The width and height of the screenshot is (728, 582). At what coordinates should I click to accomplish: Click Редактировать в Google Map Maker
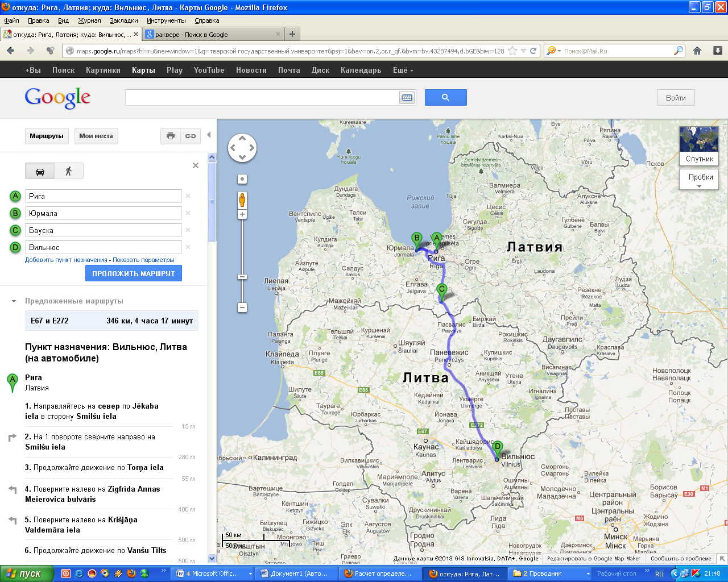[x=594, y=558]
